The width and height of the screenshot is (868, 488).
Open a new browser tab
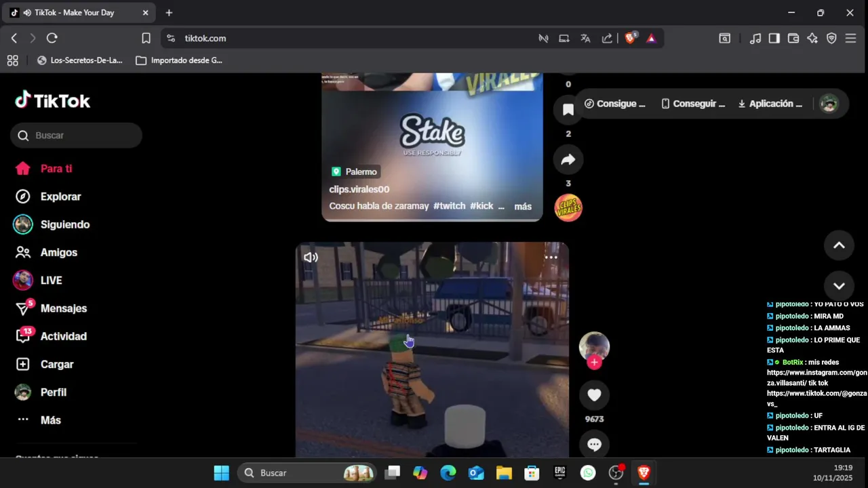click(169, 13)
